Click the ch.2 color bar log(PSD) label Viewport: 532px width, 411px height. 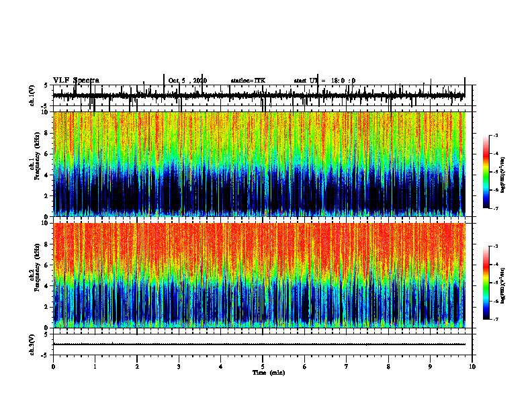tap(502, 286)
